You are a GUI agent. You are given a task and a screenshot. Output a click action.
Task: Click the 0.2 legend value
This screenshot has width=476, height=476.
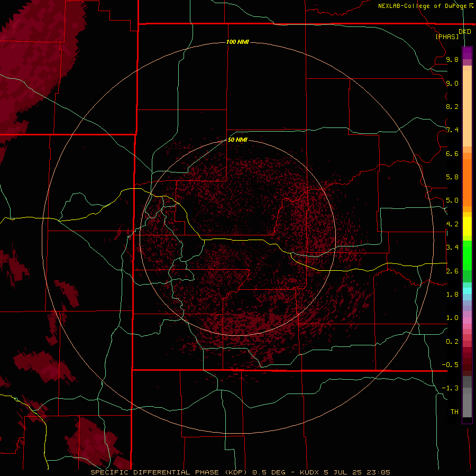tap(452, 342)
